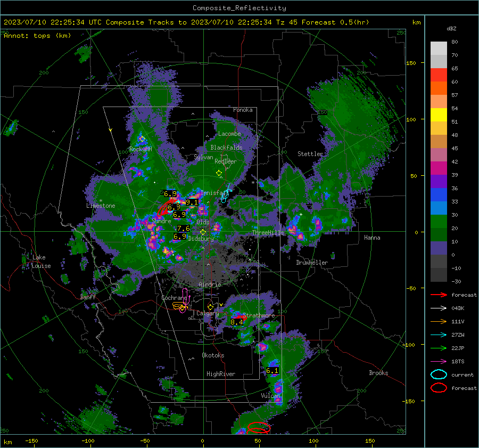Screen dimensions: 479x448
Task: Click the cyan storm track east of Innisfail
Action: tap(226, 194)
